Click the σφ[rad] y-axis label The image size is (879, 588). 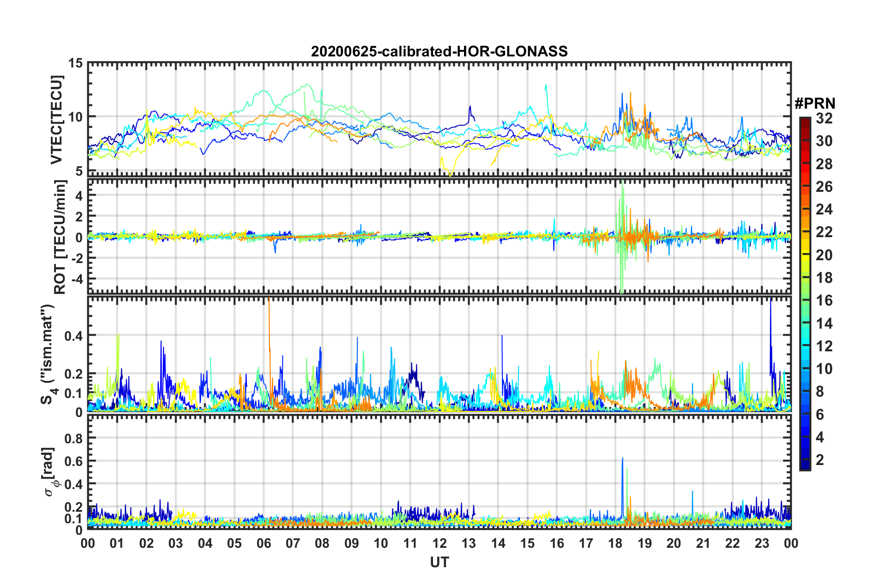pyautogui.click(x=48, y=472)
